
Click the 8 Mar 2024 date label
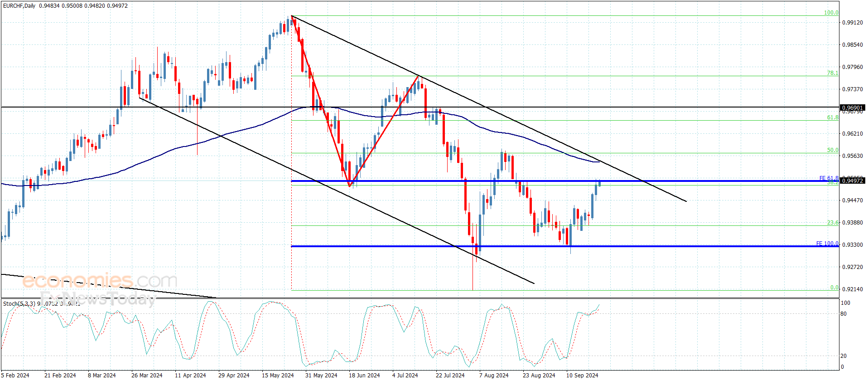click(102, 376)
